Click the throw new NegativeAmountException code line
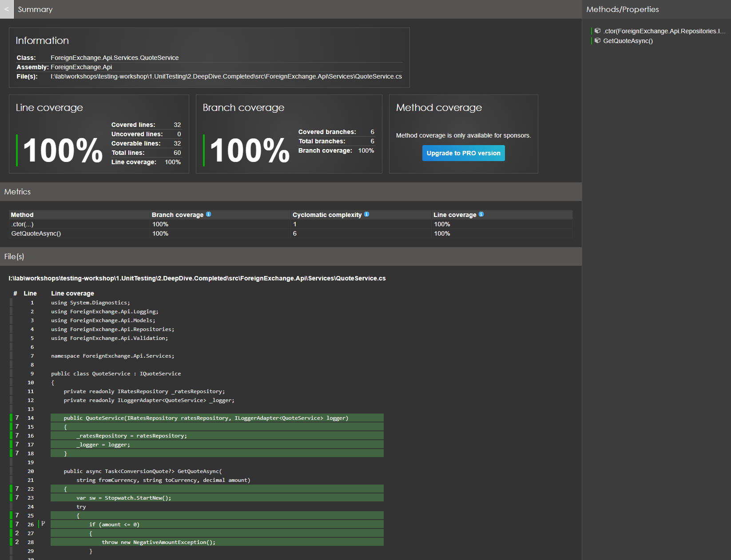This screenshot has height=560, width=731. point(159,542)
